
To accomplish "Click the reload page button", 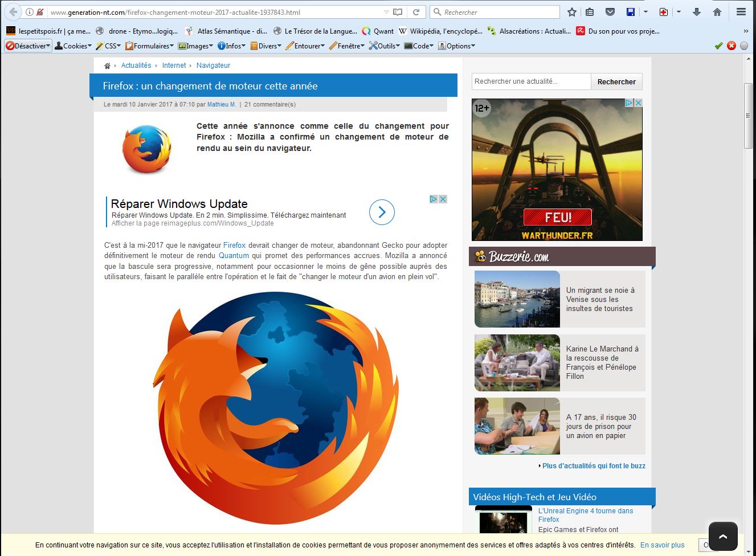I will [x=416, y=12].
